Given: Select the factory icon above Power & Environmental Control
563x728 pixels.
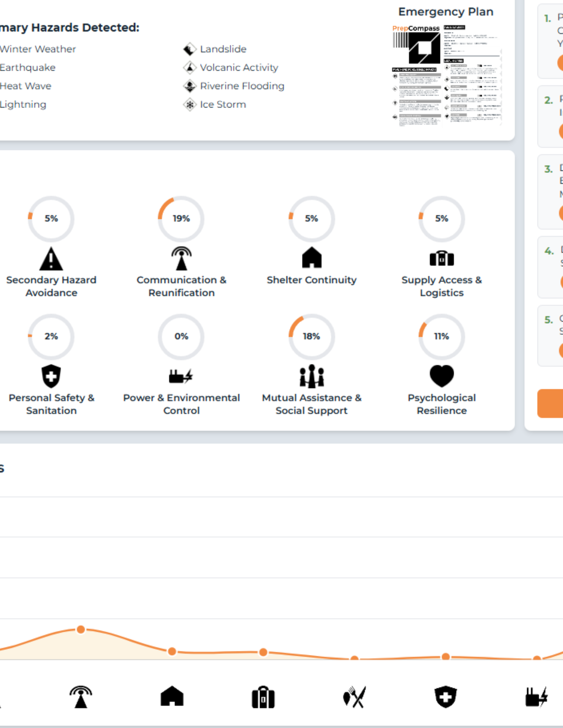Looking at the screenshot, I should click(x=181, y=376).
